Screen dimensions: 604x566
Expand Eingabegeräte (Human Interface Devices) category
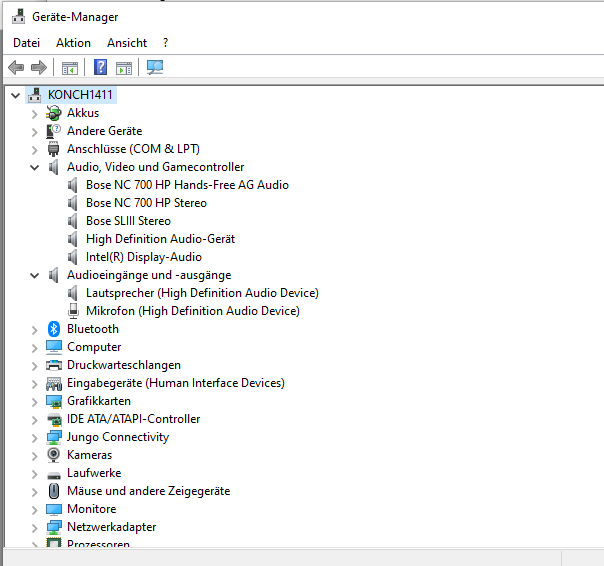tap(35, 384)
